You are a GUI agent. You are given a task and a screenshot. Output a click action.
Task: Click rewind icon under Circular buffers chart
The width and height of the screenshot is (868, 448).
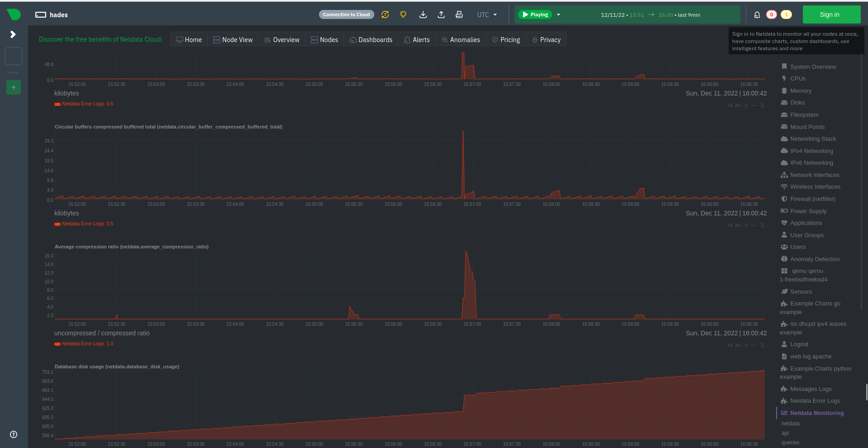(x=730, y=225)
